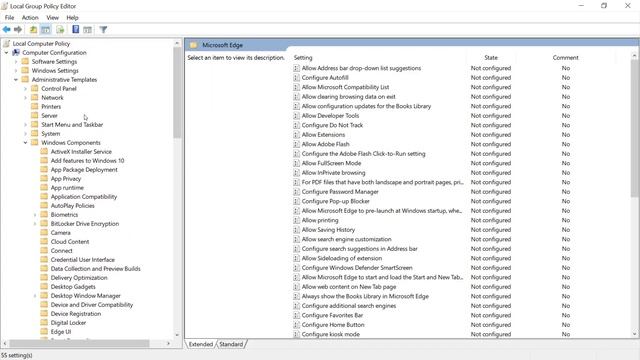Click the blue Help book toolbar icon
Screen dimensions: 640x360
[x=76, y=29]
